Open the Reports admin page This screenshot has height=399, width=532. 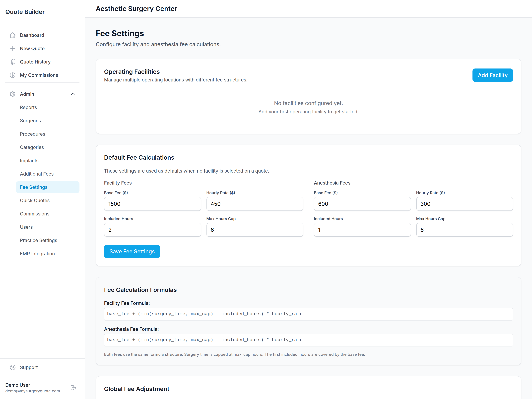48,107
